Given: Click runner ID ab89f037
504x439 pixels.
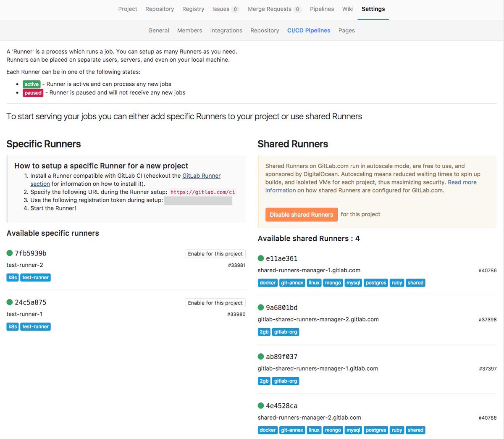Looking at the screenshot, I should click(282, 357).
